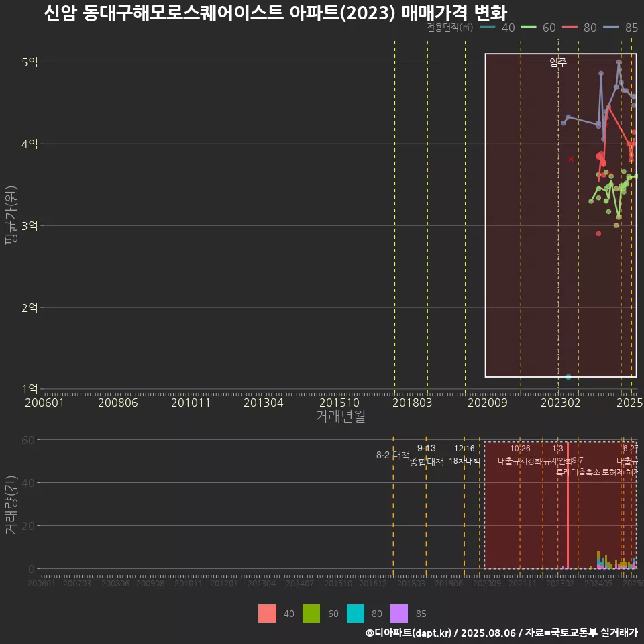Click the 202405 label on volume chart axis

[x=598, y=583]
